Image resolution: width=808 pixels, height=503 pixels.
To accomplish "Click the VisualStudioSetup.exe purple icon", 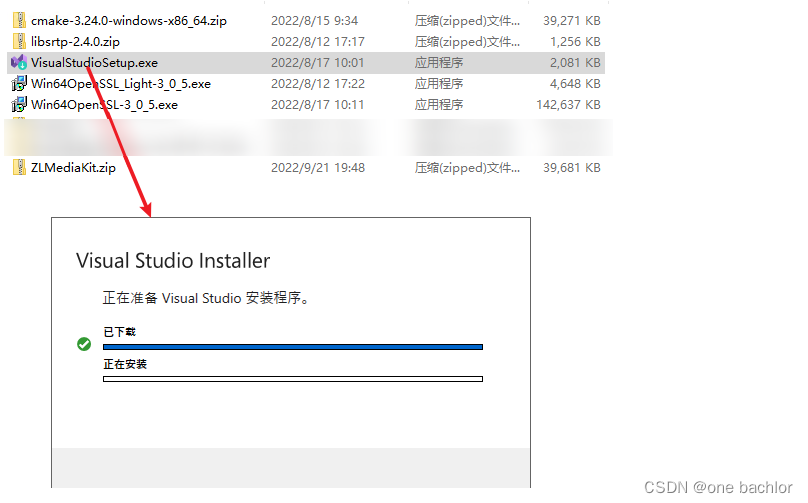I will tap(19, 62).
